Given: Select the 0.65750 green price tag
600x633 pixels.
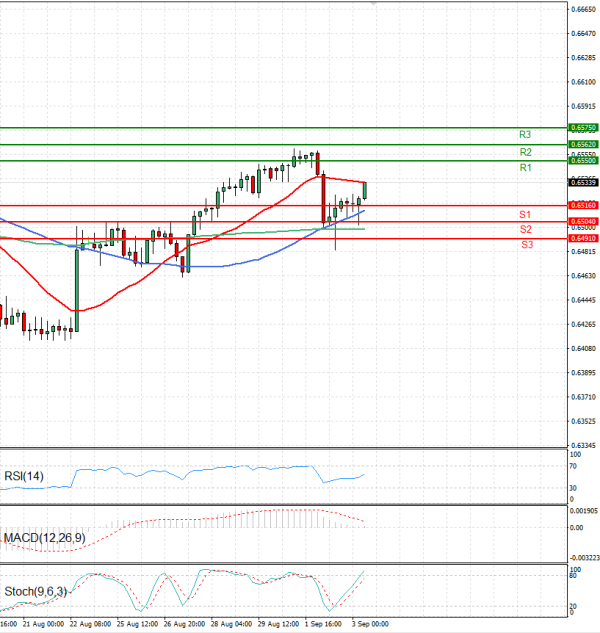Looking at the screenshot, I should click(583, 128).
